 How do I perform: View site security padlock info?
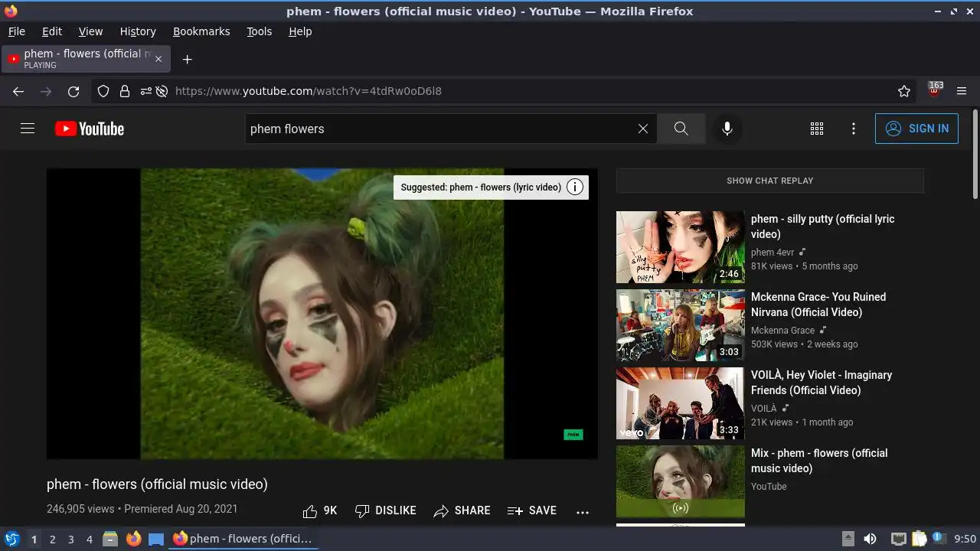pyautogui.click(x=124, y=91)
